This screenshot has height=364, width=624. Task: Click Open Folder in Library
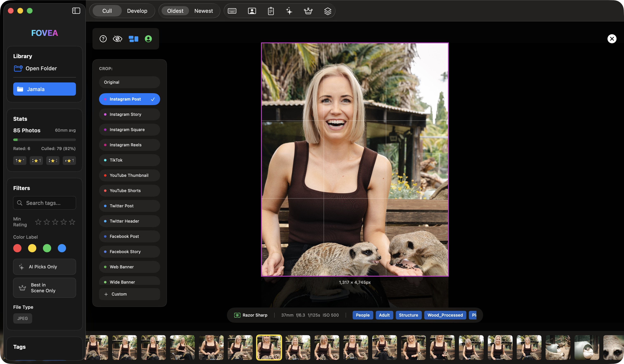point(41,68)
